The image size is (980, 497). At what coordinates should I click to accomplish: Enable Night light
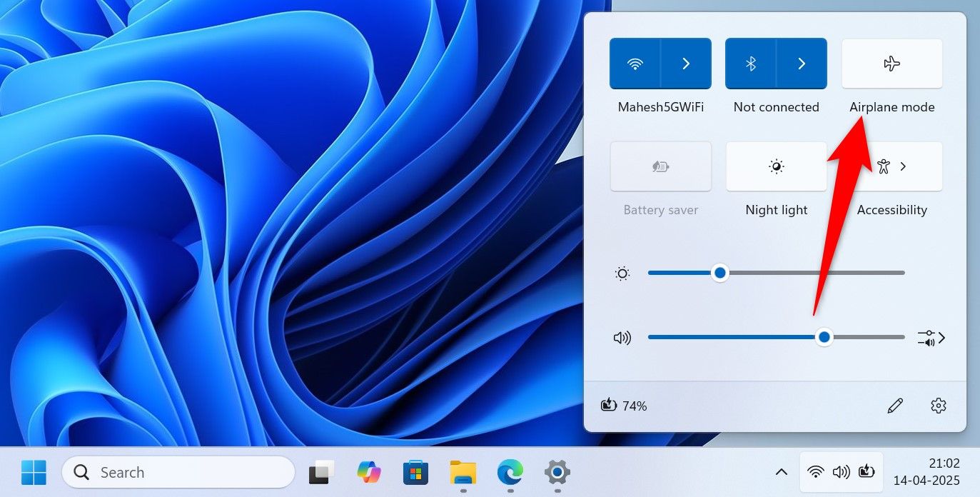pyautogui.click(x=776, y=166)
